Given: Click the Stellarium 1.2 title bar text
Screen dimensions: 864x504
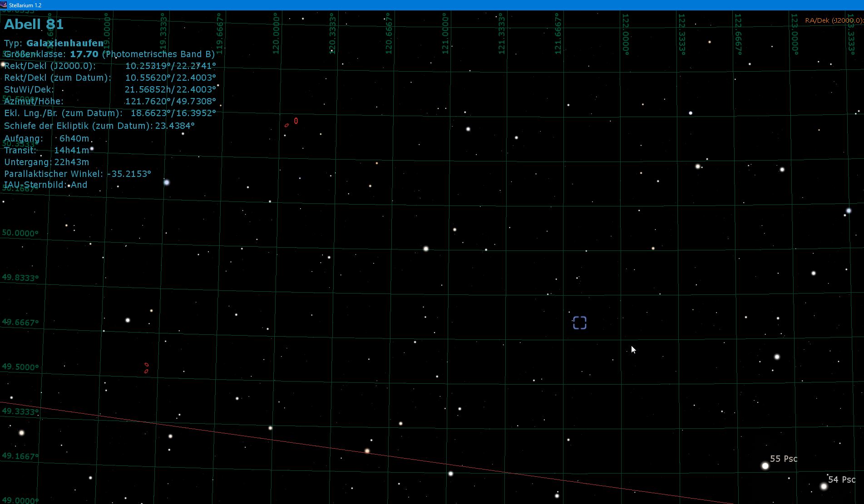Looking at the screenshot, I should [x=25, y=5].
